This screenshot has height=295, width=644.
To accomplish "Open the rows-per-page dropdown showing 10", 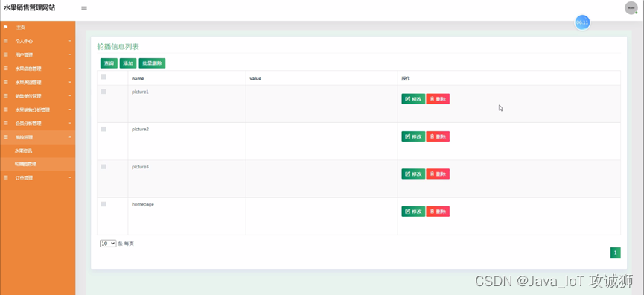I will click(108, 244).
